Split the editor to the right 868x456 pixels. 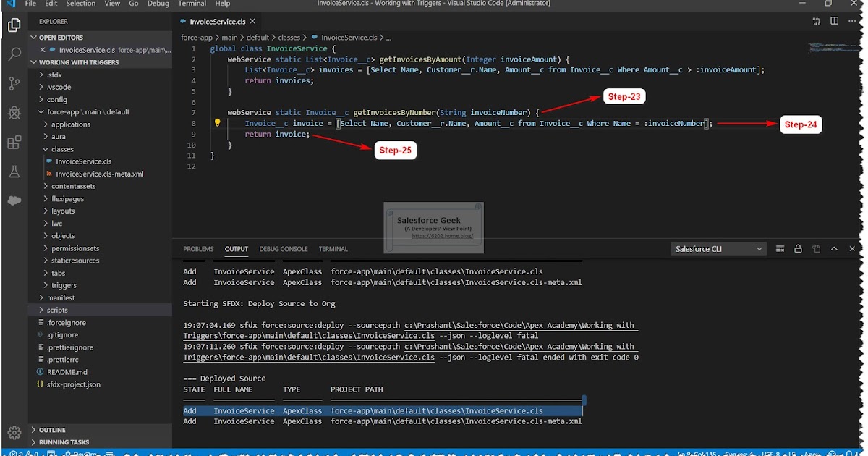(836, 22)
